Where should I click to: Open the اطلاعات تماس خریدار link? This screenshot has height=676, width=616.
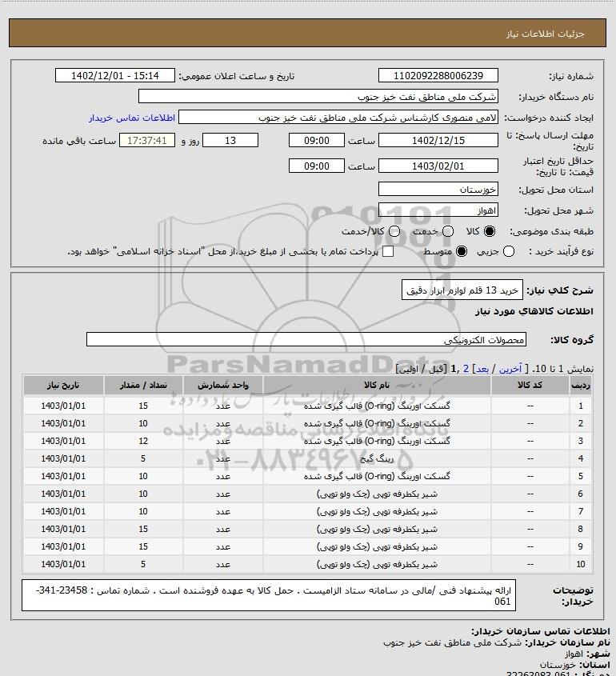(132, 118)
